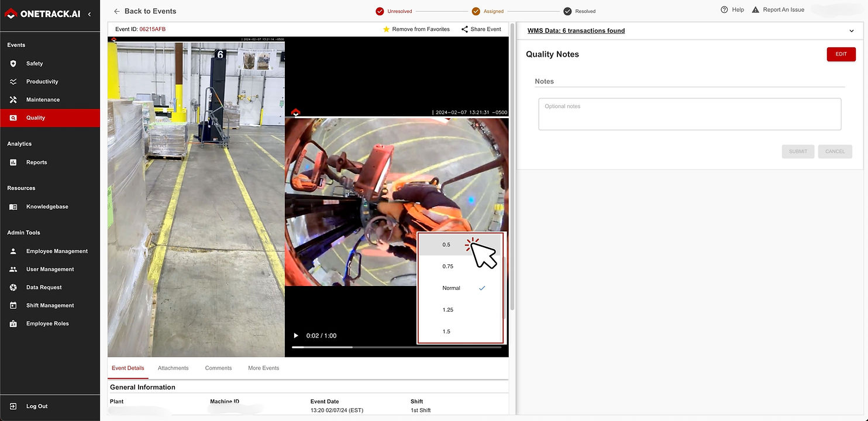Switch to the Attachments tab

pos(173,368)
